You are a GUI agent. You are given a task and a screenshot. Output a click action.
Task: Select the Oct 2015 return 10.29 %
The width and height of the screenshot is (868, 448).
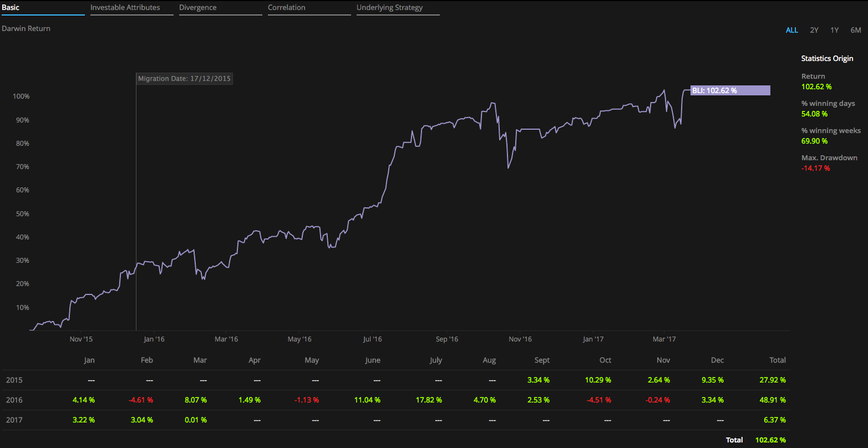600,380
